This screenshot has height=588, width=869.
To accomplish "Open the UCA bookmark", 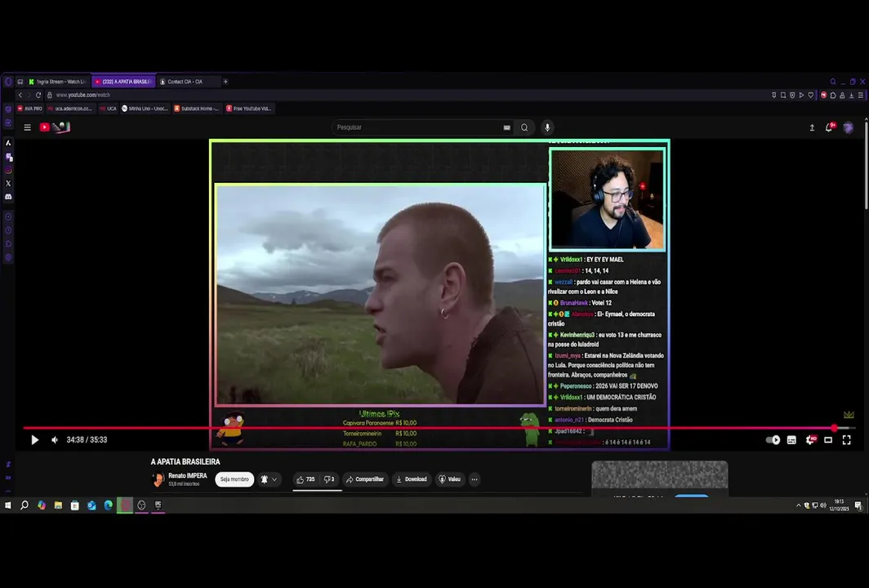I will click(108, 109).
